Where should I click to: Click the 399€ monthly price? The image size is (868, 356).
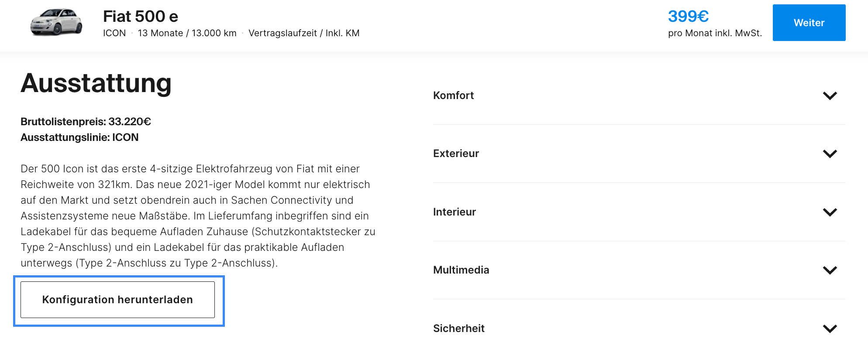tap(688, 17)
